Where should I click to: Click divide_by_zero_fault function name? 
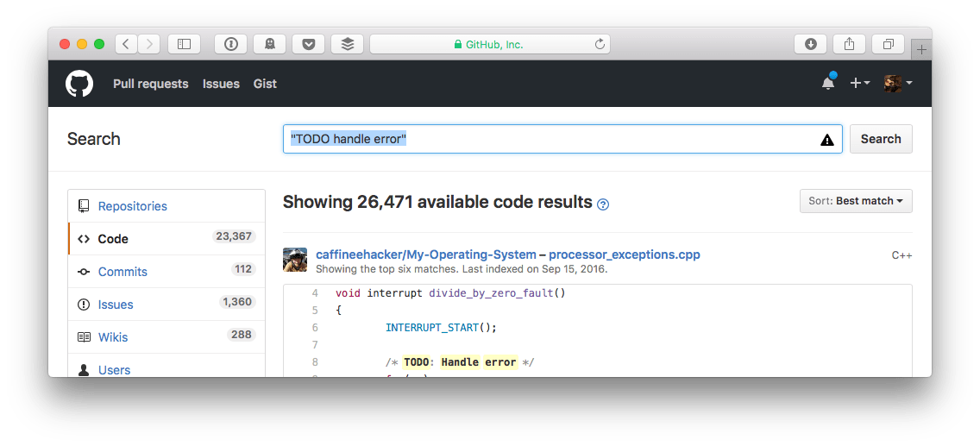pos(491,293)
